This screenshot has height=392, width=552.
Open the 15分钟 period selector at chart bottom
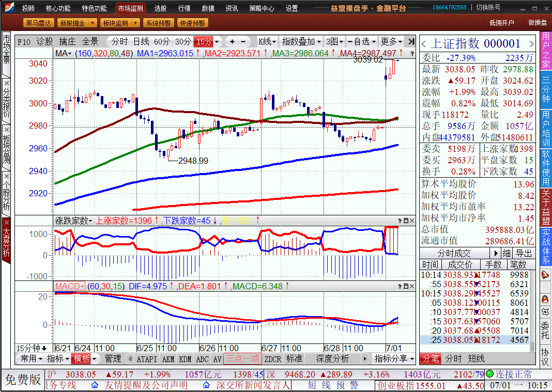tap(32, 348)
